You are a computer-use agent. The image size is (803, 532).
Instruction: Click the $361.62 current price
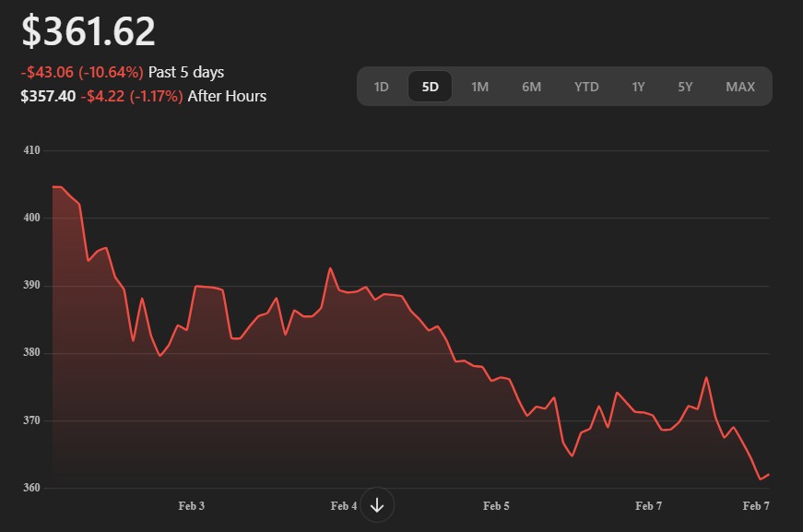click(x=89, y=31)
